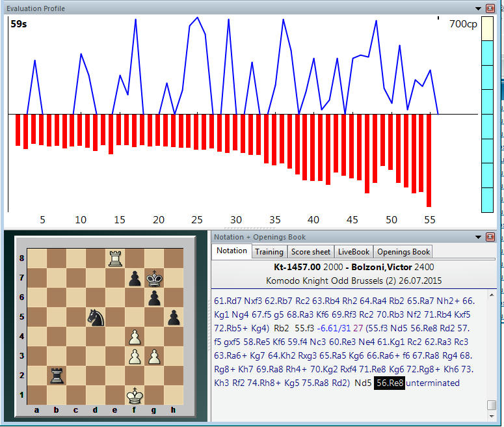Open the Notation panel dropdown arrow

point(479,237)
